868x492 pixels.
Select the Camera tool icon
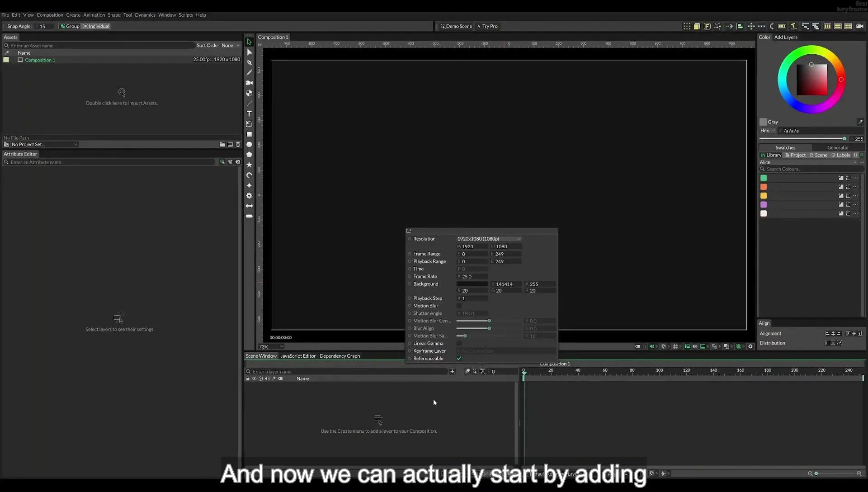coord(249,83)
